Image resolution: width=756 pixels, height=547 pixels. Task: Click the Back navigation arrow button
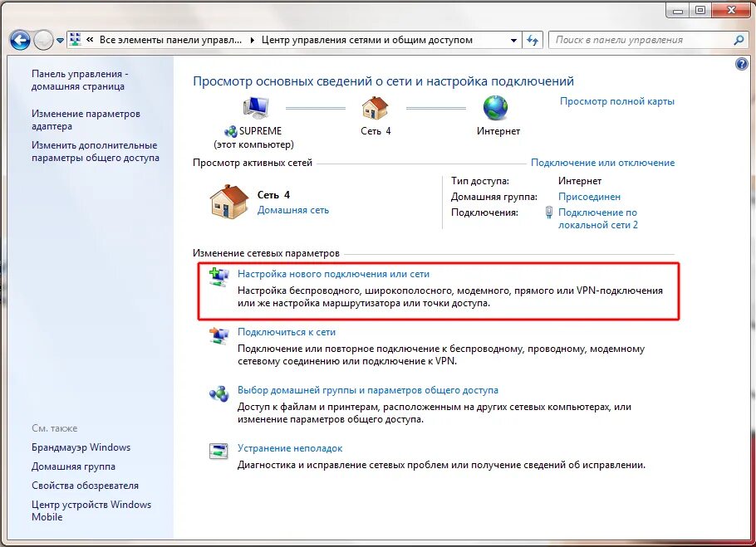click(20, 40)
